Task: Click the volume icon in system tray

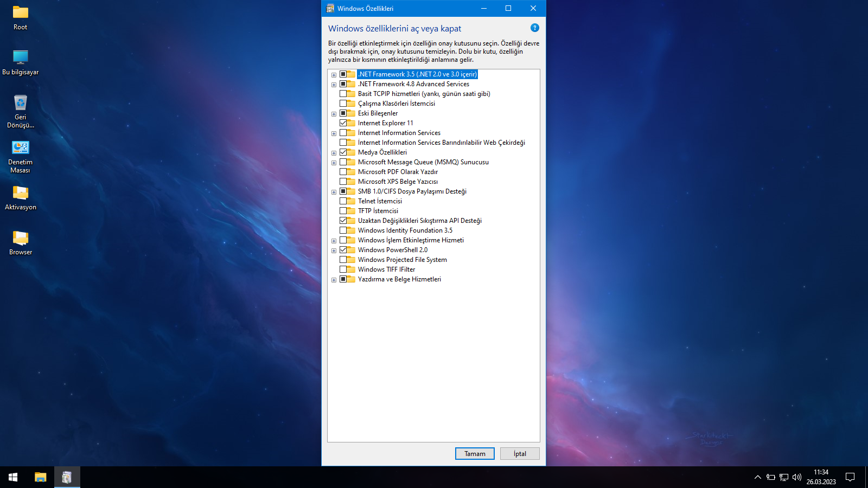Action: coord(796,477)
